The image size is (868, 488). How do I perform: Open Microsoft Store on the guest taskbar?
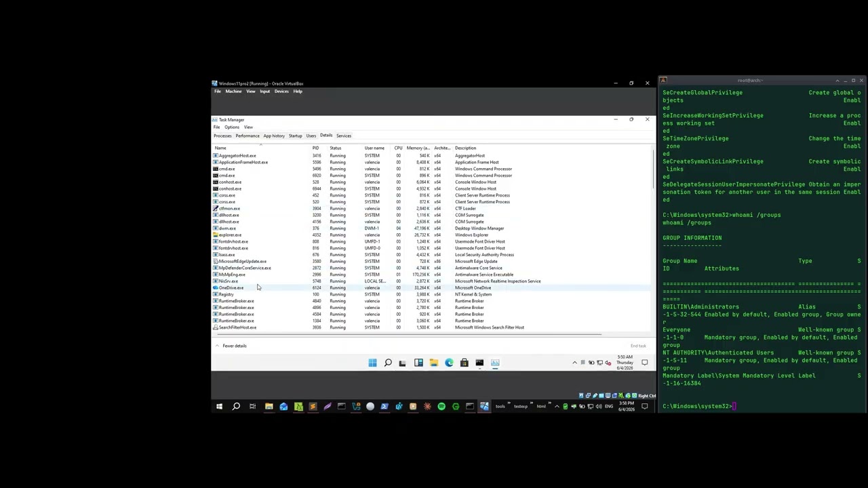[x=464, y=363]
